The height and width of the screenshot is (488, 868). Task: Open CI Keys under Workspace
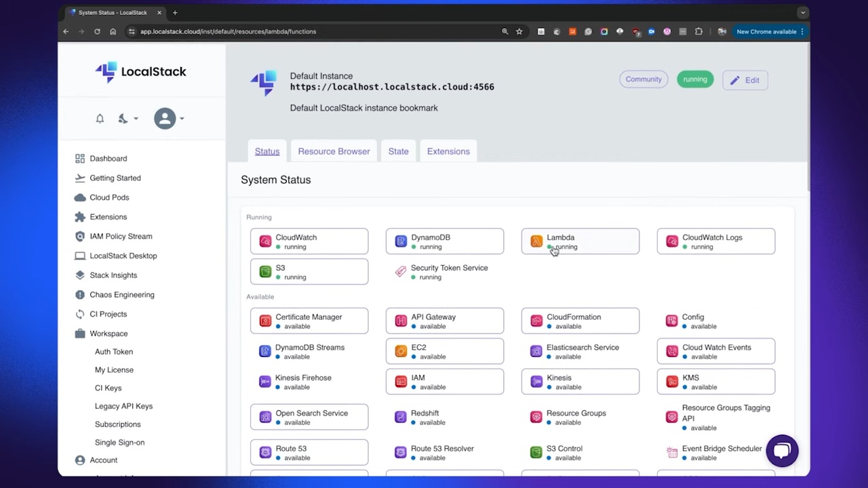point(108,388)
